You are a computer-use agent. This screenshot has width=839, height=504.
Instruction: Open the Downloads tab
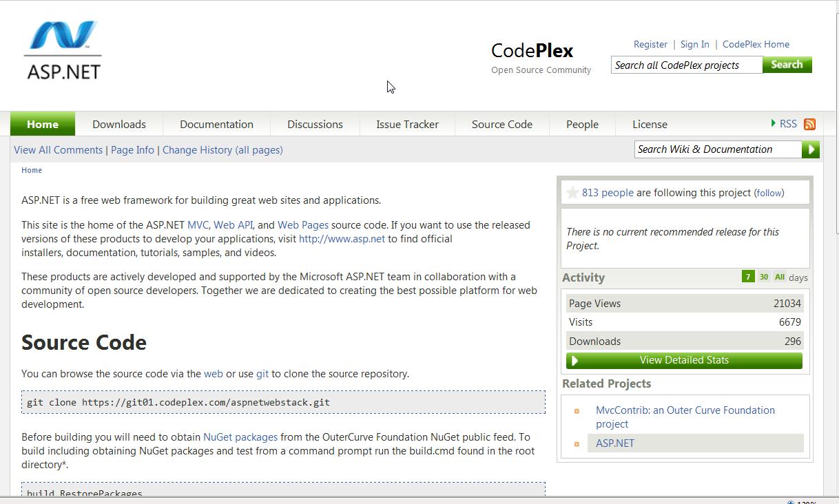tap(119, 124)
